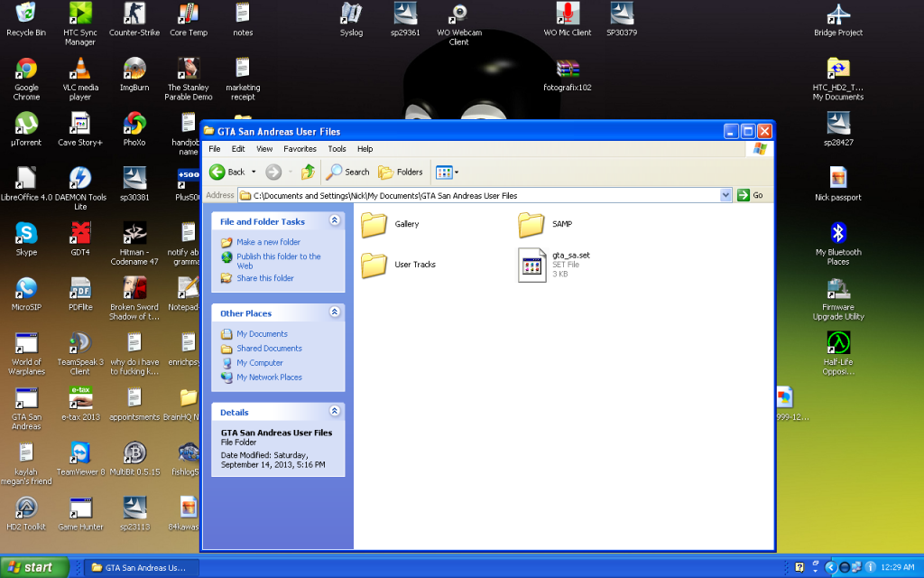Go to My Documents link
924x578 pixels.
point(262,334)
